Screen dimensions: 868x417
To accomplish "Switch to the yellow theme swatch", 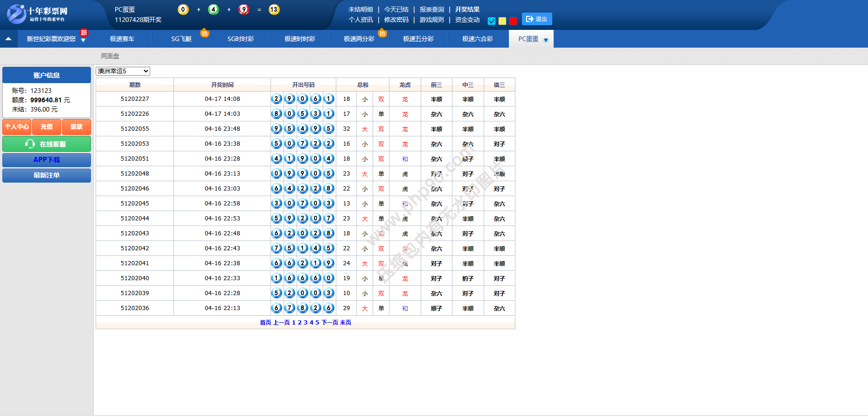I will pyautogui.click(x=502, y=21).
